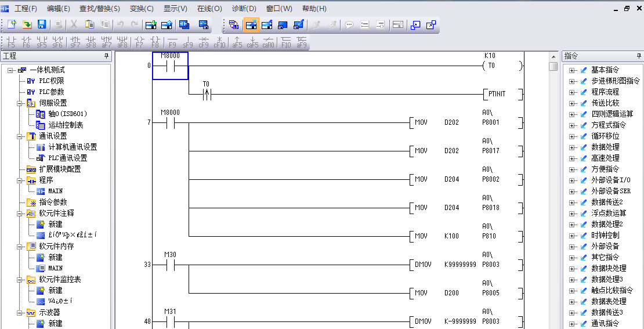This screenshot has height=329, width=644.
Task: Insert a normally open contact with F5
Action: click(x=11, y=42)
